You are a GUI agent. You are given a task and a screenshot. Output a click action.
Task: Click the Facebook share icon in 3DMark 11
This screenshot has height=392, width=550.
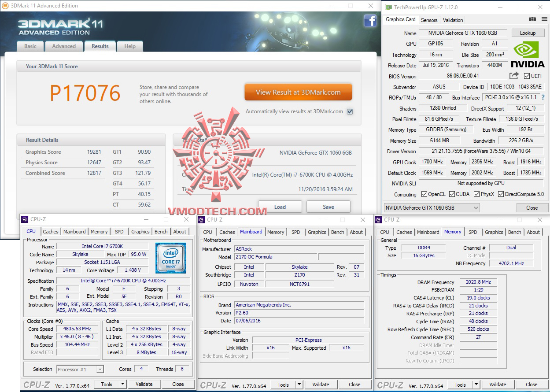(370, 21)
